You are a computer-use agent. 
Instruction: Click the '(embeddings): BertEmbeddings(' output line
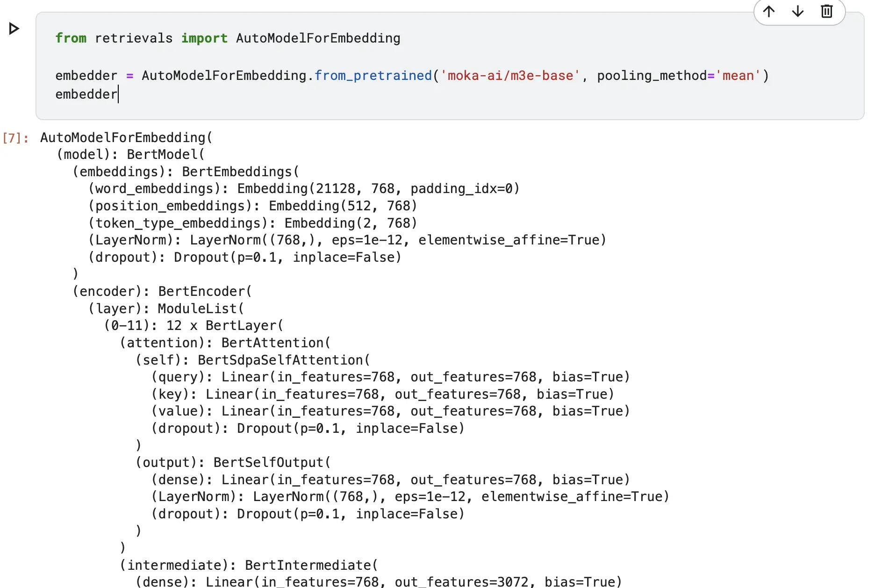pos(186,172)
